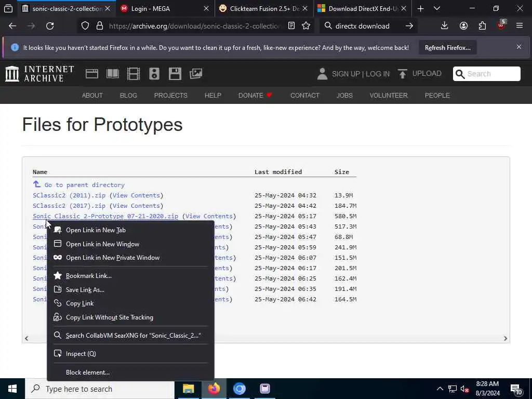This screenshot has height=399, width=532.
Task: Expand the list all tabs dropdown
Action: click(x=437, y=8)
